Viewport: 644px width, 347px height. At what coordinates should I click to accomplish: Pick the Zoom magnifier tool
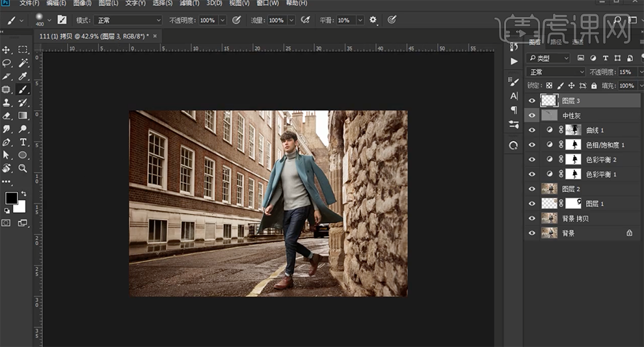pos(23,168)
